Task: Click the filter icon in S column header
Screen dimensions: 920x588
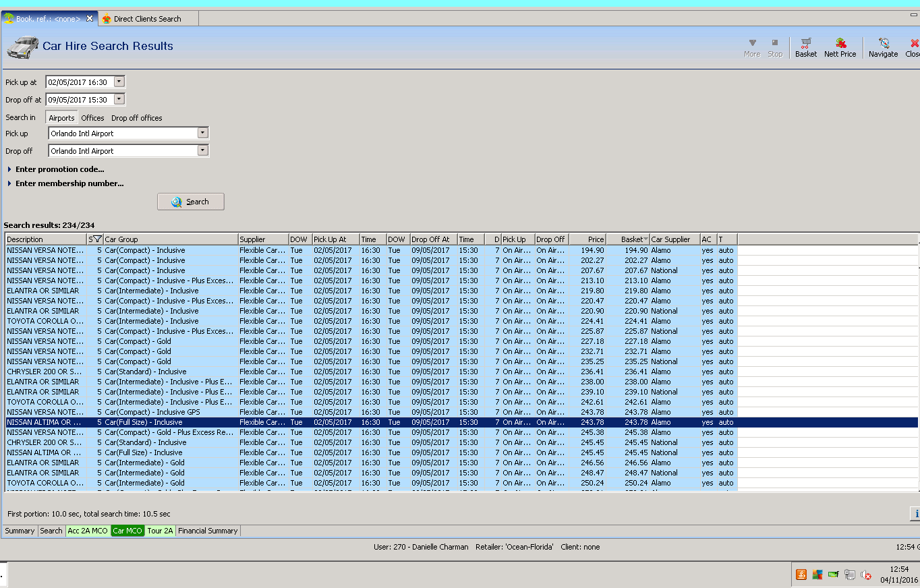Action: [x=97, y=239]
